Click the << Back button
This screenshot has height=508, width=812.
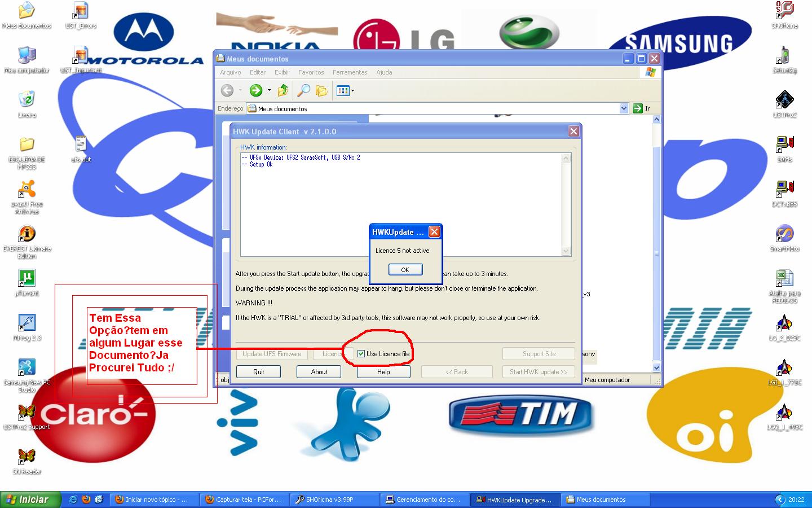click(457, 372)
